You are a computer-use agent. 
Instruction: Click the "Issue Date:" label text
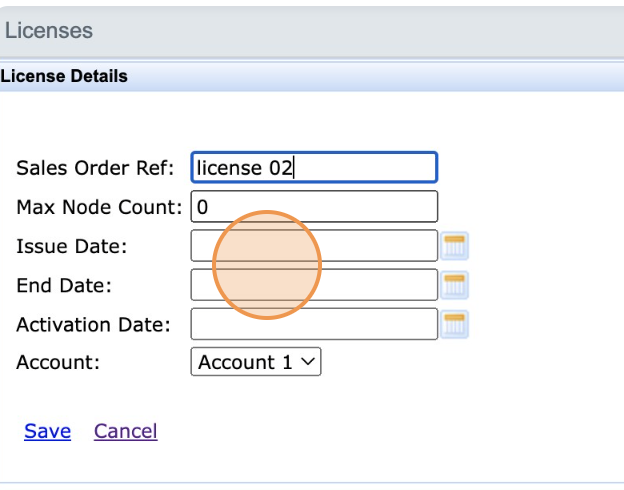click(71, 246)
